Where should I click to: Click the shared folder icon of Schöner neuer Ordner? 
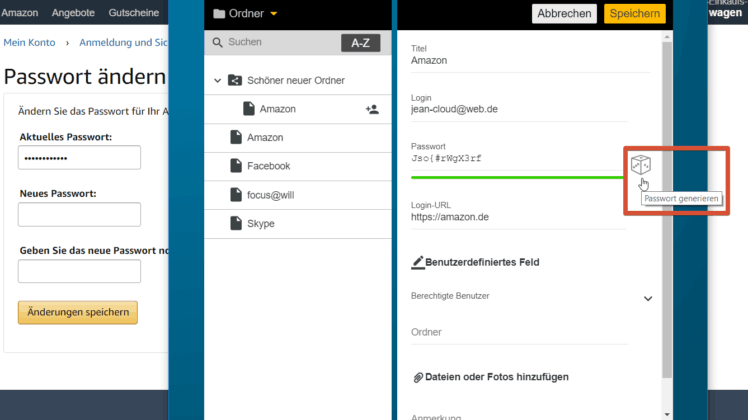[235, 80]
